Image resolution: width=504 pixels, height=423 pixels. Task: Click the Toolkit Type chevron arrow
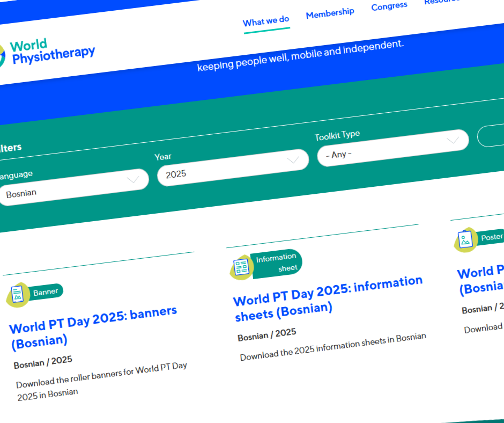(x=453, y=140)
